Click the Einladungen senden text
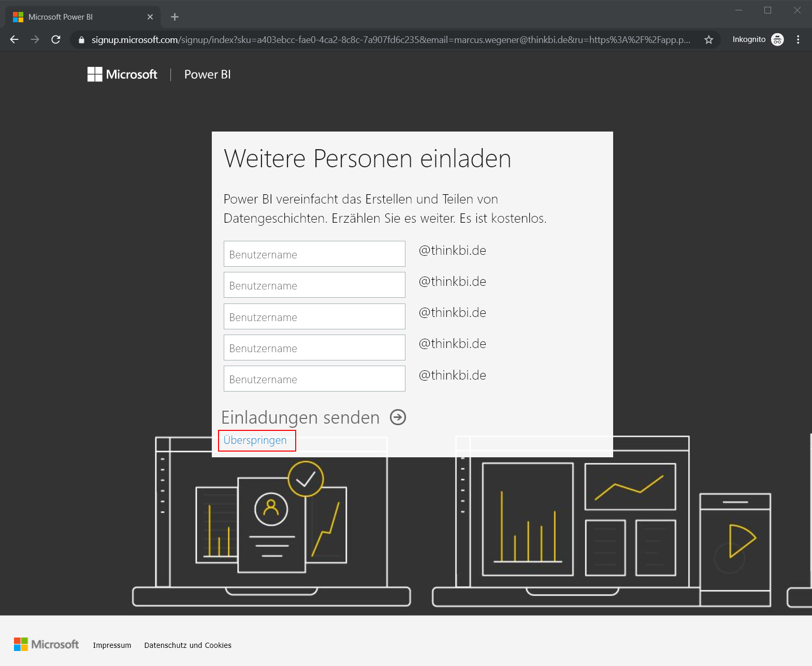The image size is (812, 666). 300,417
